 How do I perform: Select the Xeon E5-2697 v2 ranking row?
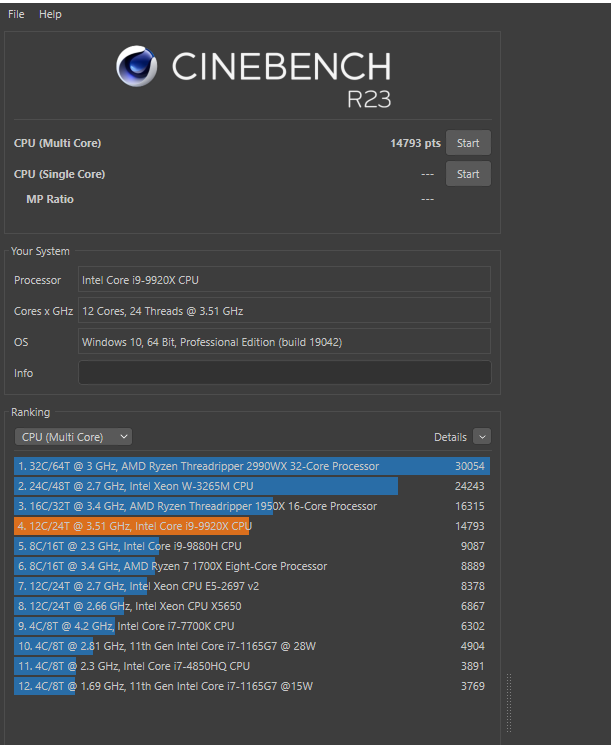pyautogui.click(x=252, y=586)
